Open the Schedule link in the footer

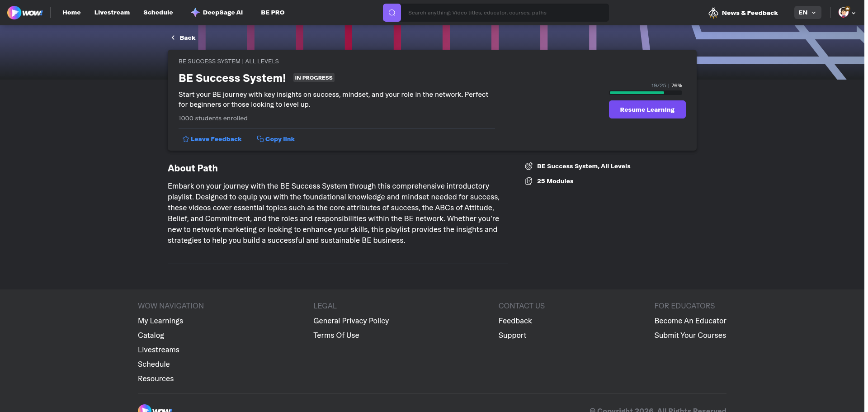pyautogui.click(x=154, y=364)
